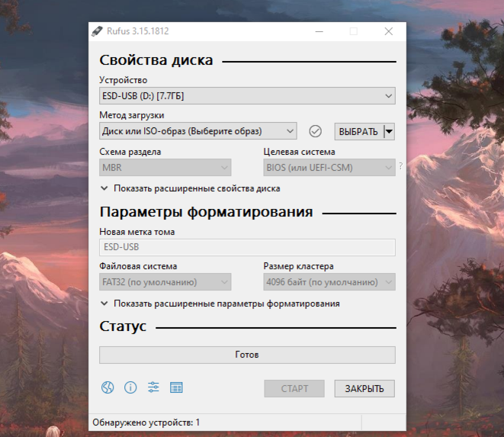Image resolution: width=504 pixels, height=437 pixels.
Task: Click the Rufus USB drive title icon
Action: click(x=97, y=31)
